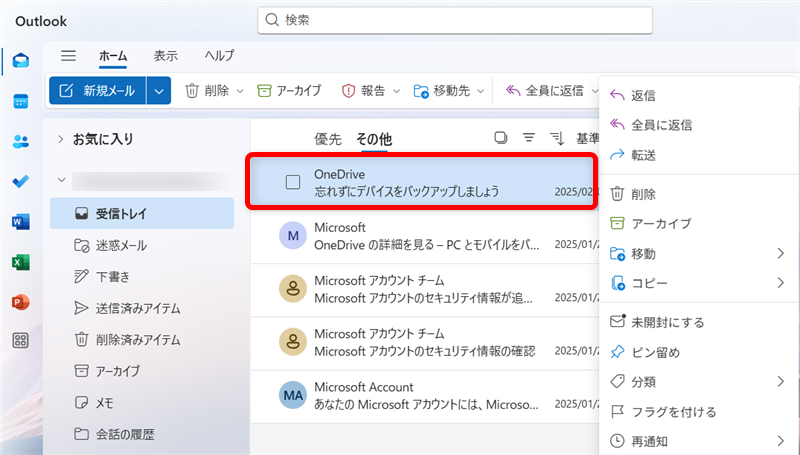
Task: Expand the 分類 submenu in context menu
Action: pos(780,381)
